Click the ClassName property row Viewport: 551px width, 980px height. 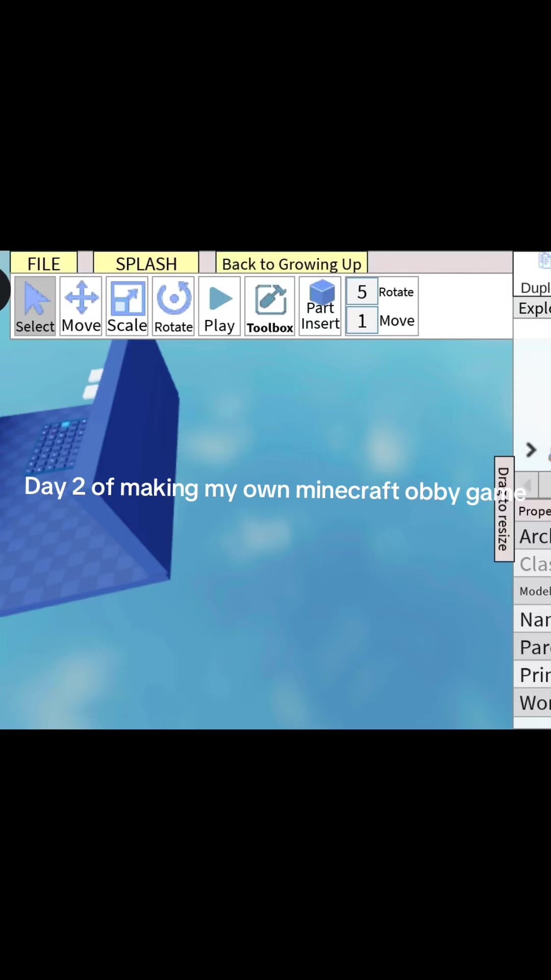533,563
